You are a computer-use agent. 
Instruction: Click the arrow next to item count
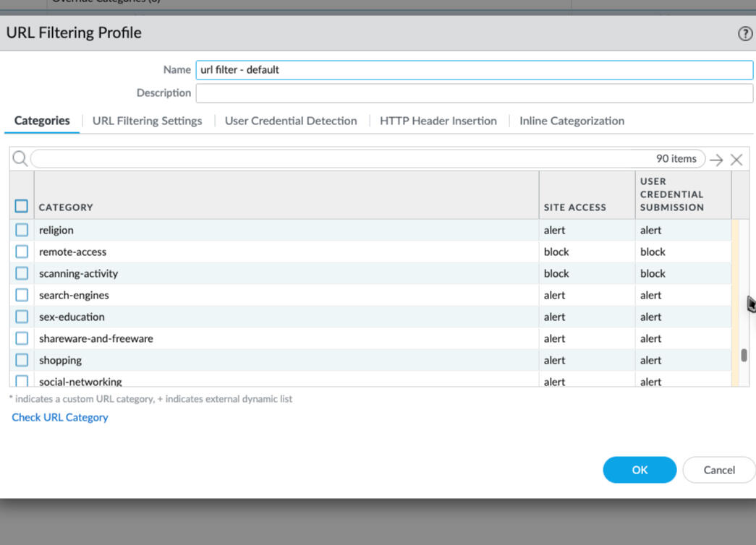tap(716, 160)
